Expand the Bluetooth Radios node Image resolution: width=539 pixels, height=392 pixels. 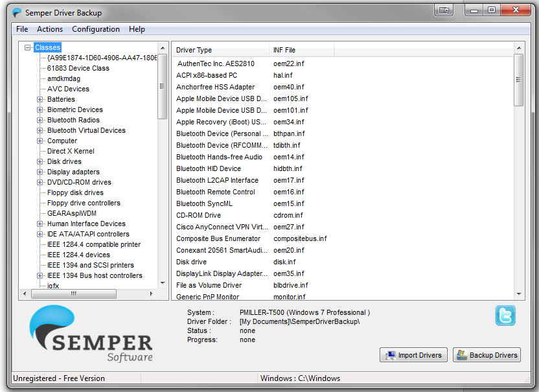(x=40, y=120)
